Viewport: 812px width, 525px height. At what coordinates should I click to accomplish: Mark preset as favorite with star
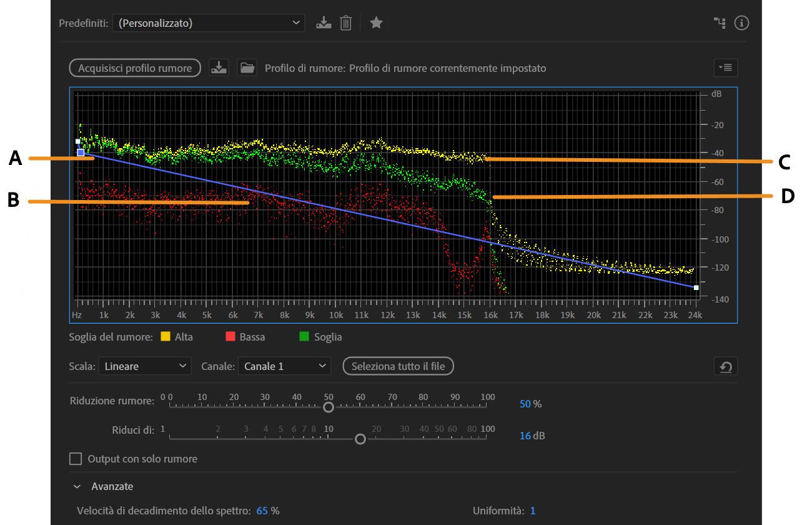pos(375,23)
